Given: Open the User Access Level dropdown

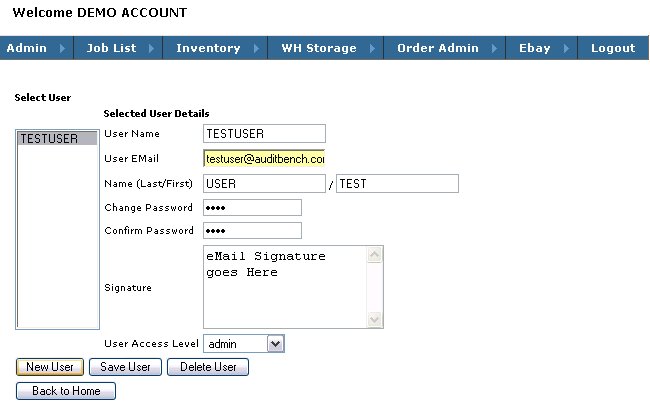Looking at the screenshot, I should [244, 344].
